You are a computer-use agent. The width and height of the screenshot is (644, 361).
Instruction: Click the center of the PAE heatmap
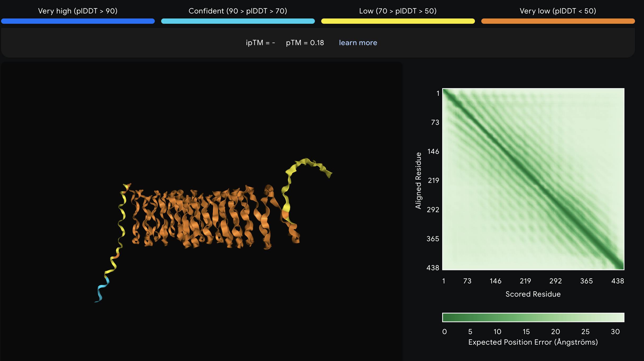click(x=533, y=179)
